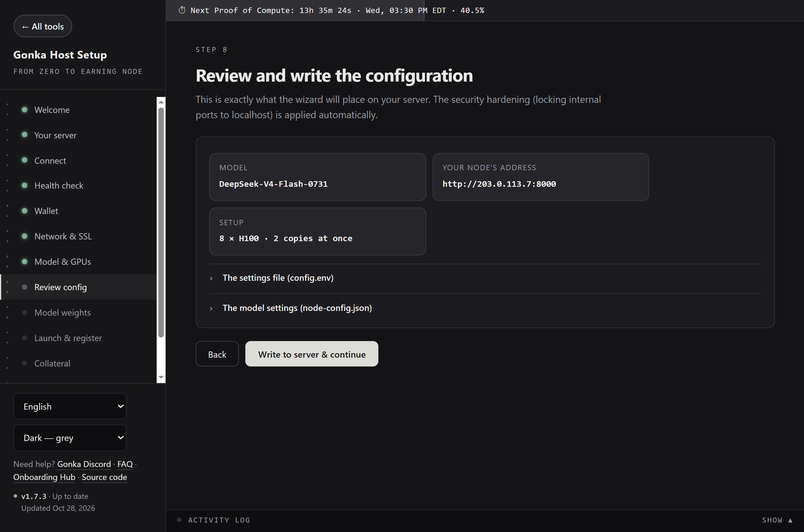This screenshot has height=532, width=804.
Task: Click the sidebar scrollbar thumb
Action: (161, 223)
